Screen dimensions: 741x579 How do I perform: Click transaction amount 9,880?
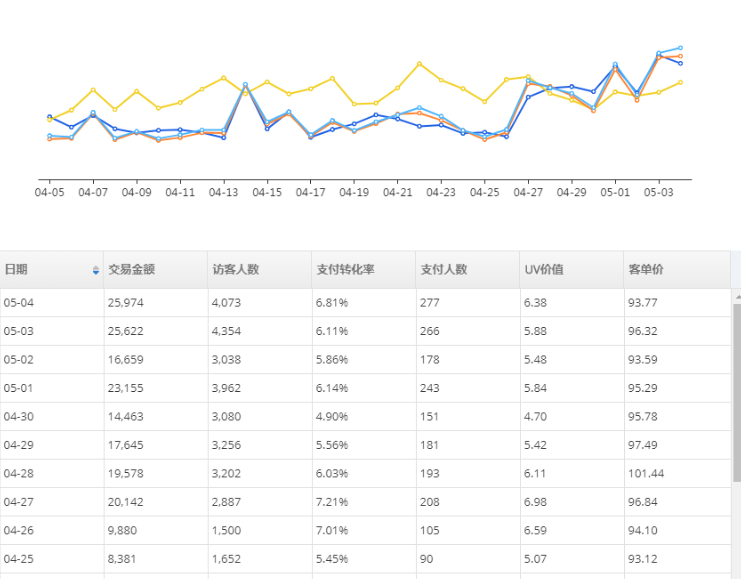pyautogui.click(x=122, y=530)
